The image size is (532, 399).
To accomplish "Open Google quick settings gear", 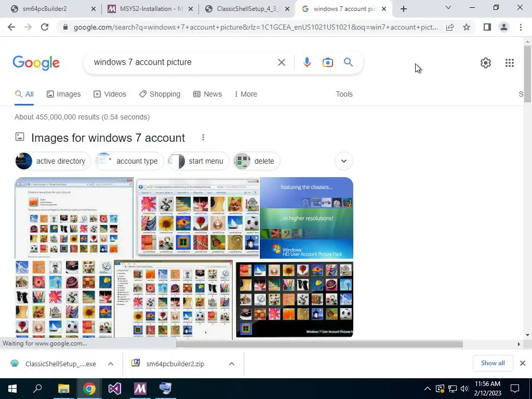I will tap(486, 63).
